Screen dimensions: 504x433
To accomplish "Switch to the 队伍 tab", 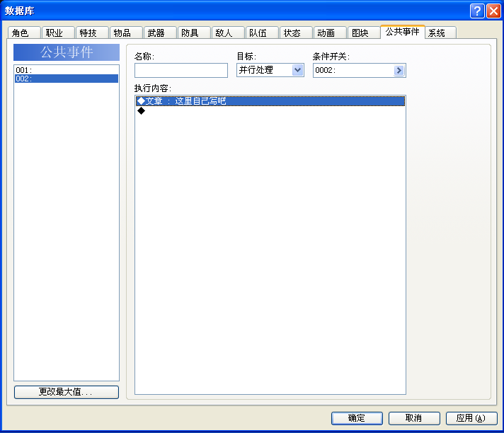I will (263, 33).
